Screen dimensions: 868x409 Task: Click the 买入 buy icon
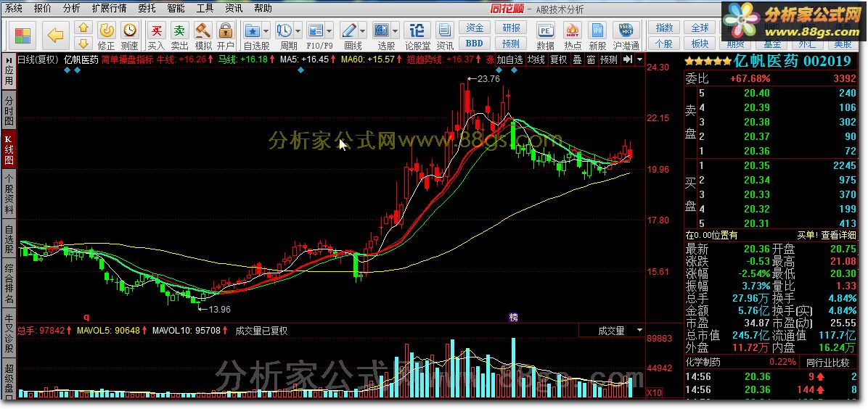coord(157,30)
